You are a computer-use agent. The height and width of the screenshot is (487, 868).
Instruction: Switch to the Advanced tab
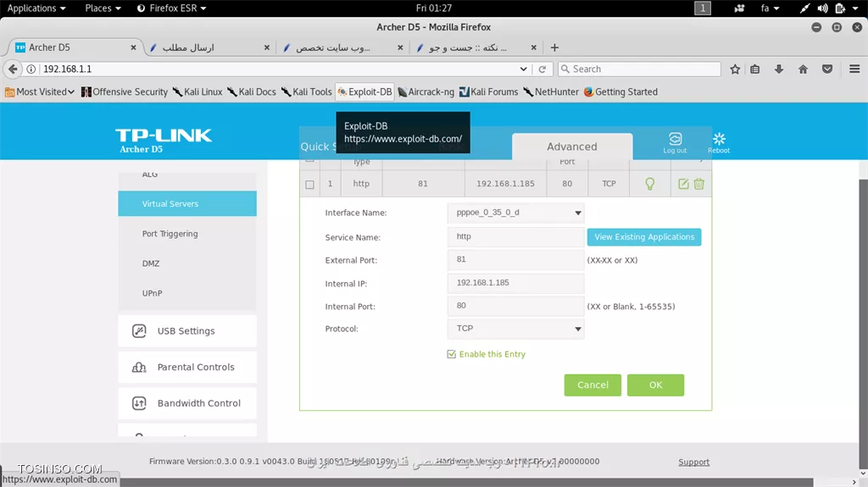pos(572,147)
